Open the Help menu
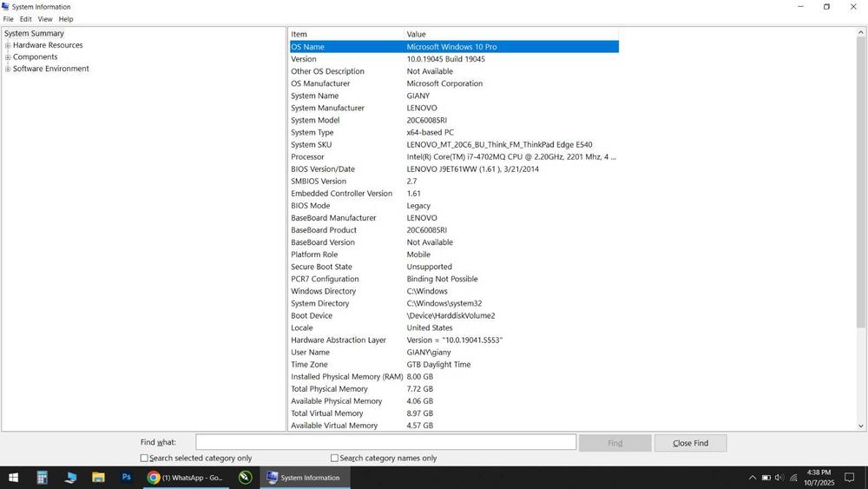Viewport: 868px width, 489px height. coord(66,19)
